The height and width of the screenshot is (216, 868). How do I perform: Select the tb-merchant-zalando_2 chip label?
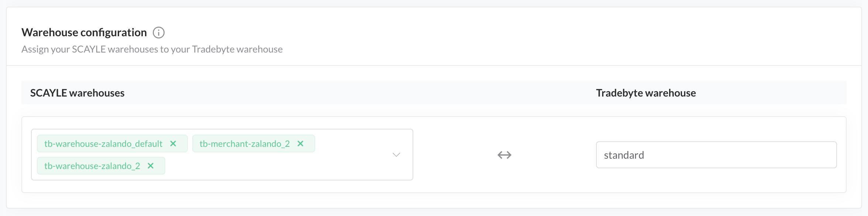point(244,144)
